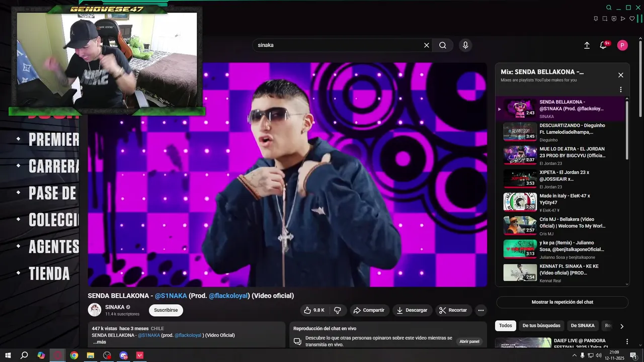Viewport: 644px width, 362px height.
Task: Open Google Chrome from the taskbar
Action: click(74, 355)
